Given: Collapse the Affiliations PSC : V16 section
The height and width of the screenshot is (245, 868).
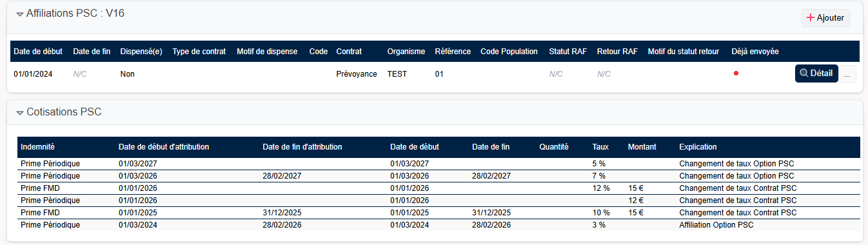Looking at the screenshot, I should (20, 14).
